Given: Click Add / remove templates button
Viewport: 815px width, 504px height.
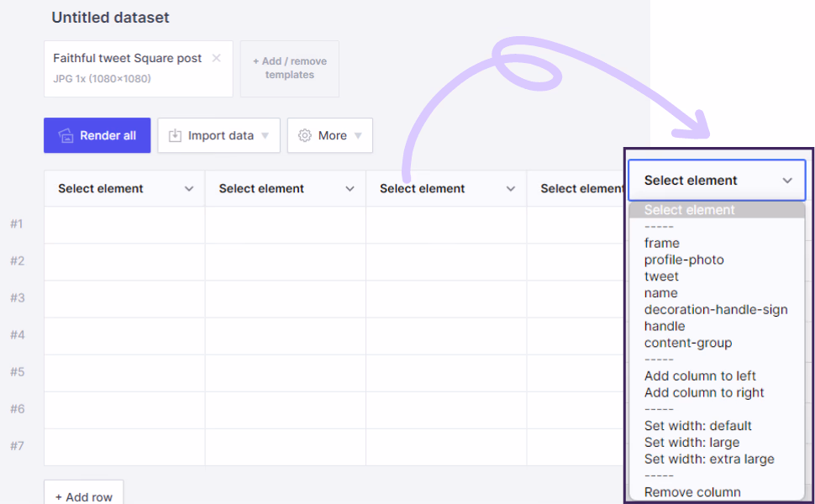Looking at the screenshot, I should (x=290, y=68).
